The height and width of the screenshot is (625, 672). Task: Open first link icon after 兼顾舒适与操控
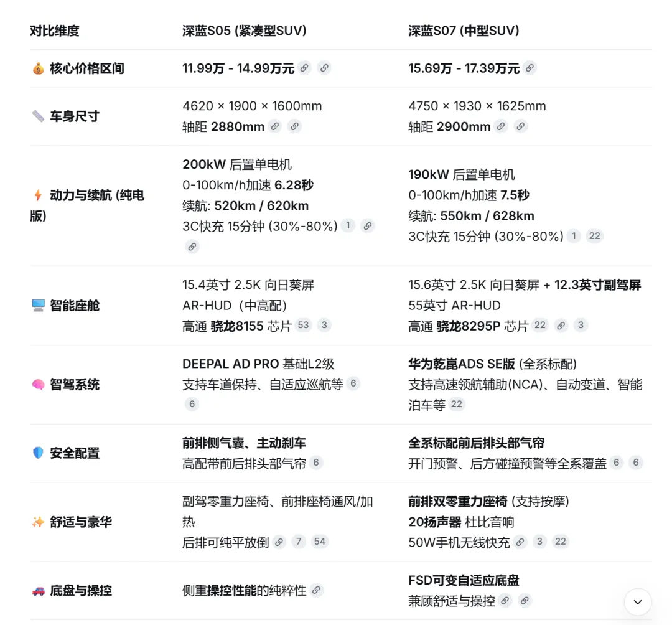(505, 600)
